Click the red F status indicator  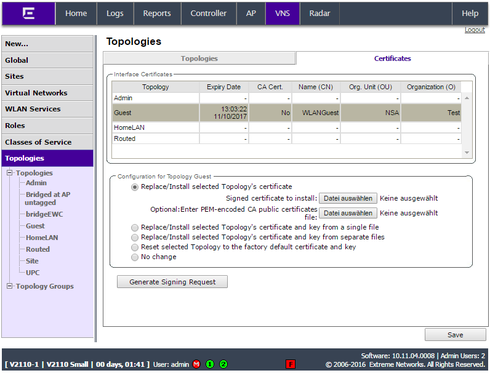coord(291,364)
